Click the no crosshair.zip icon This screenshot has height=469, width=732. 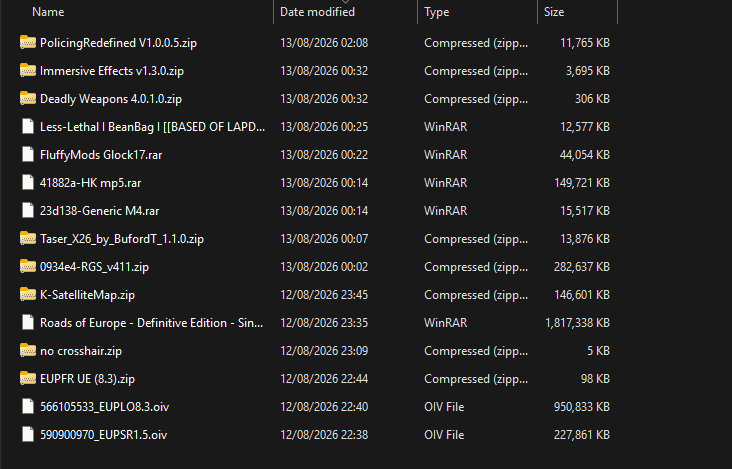tap(28, 350)
